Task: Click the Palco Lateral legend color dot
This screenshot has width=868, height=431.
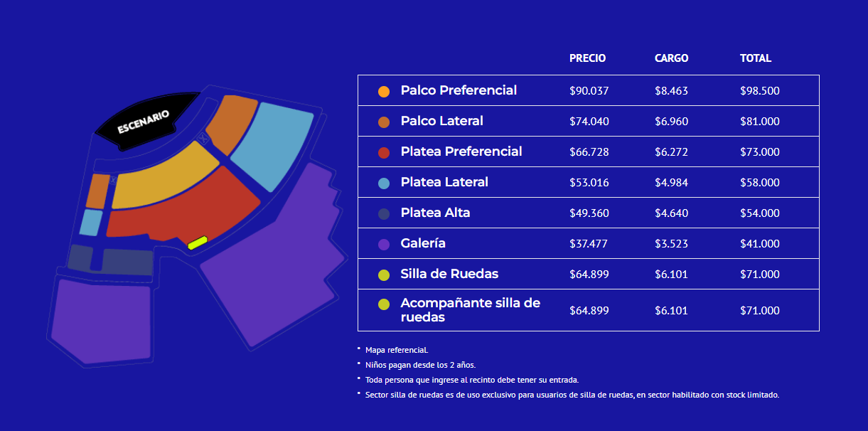Action: point(384,122)
